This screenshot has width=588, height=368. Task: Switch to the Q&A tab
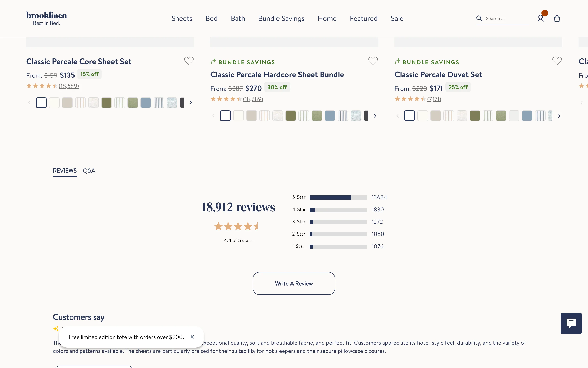pos(89,171)
